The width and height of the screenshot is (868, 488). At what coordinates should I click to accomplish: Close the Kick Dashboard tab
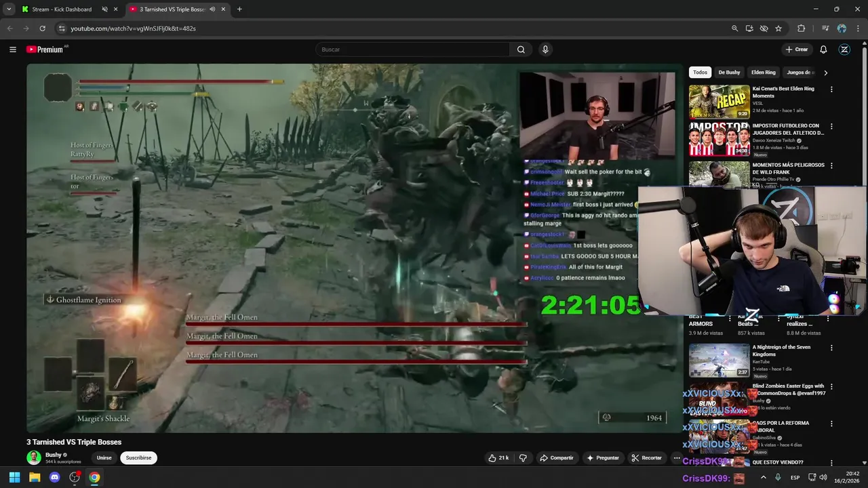(x=115, y=9)
